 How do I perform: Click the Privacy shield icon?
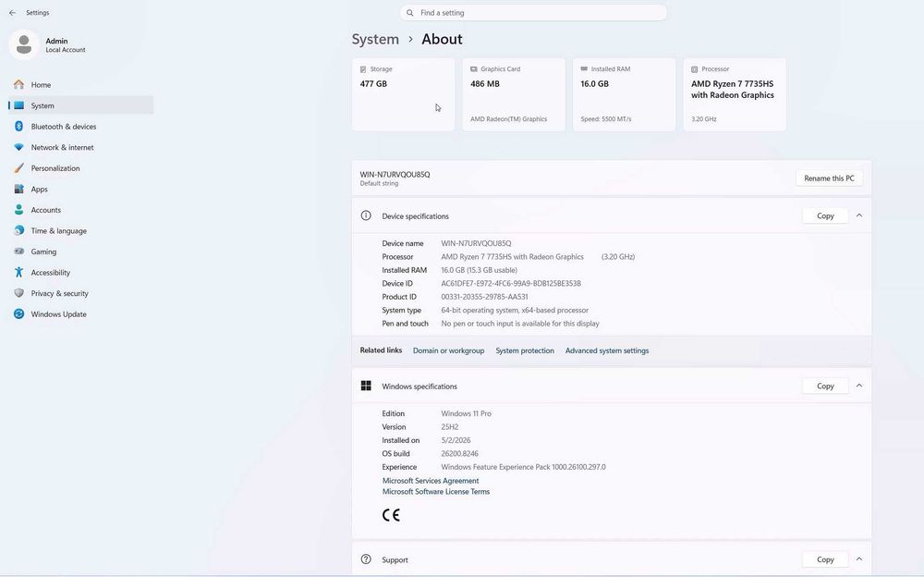18,293
